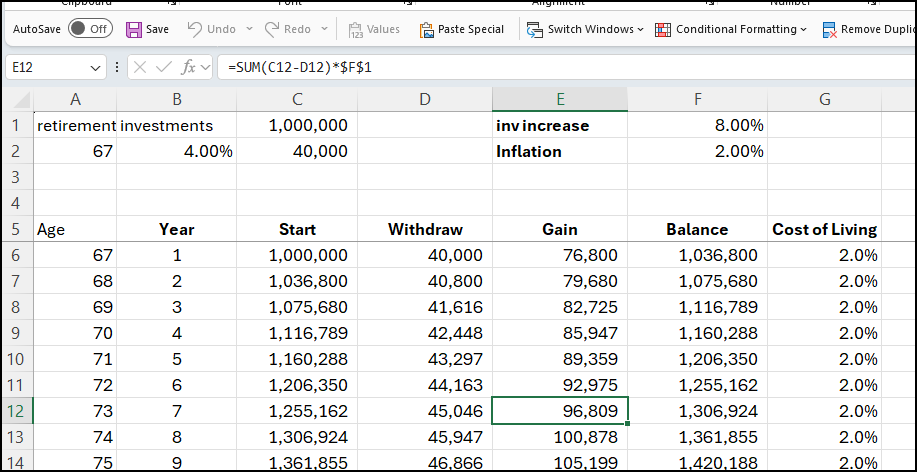Select row 12 header
Viewport: 917px width, 472px height.
click(16, 411)
